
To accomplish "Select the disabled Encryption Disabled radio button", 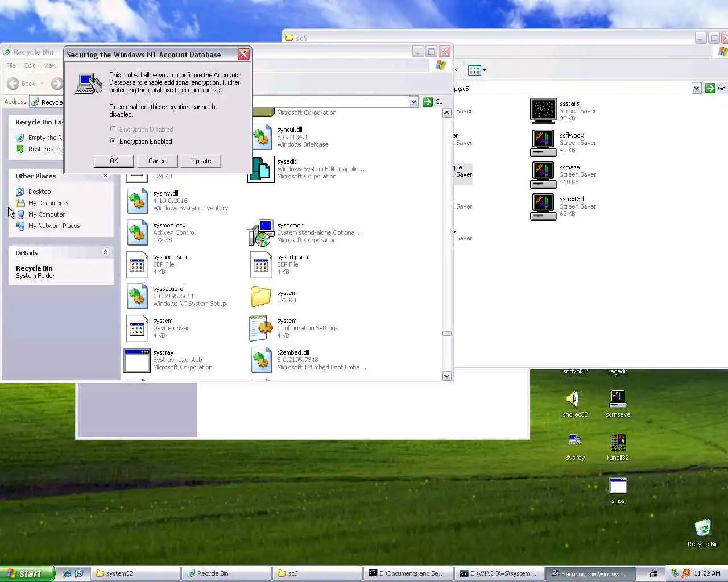I will click(x=113, y=129).
